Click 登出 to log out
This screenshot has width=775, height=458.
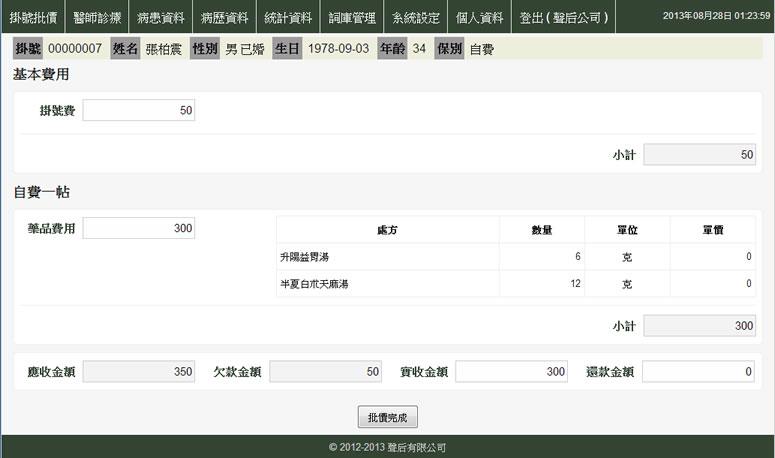click(x=564, y=17)
